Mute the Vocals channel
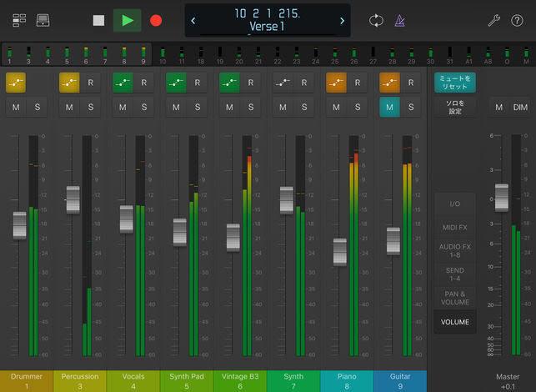The height and width of the screenshot is (392, 536). pyautogui.click(x=123, y=107)
